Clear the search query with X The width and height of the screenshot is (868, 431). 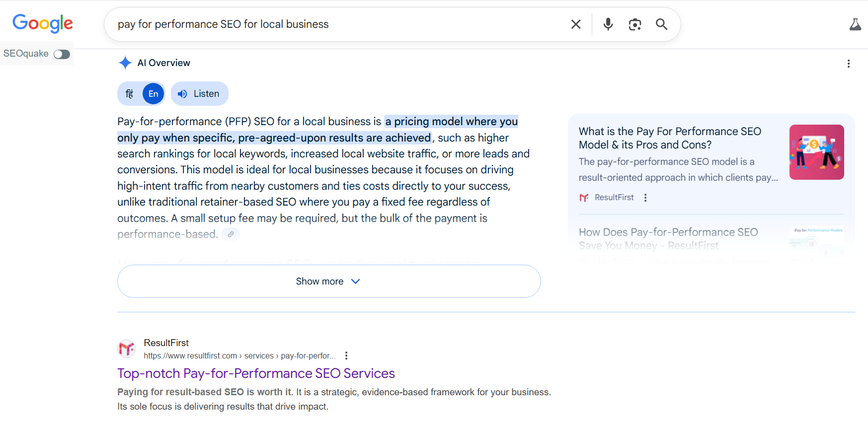(x=576, y=24)
